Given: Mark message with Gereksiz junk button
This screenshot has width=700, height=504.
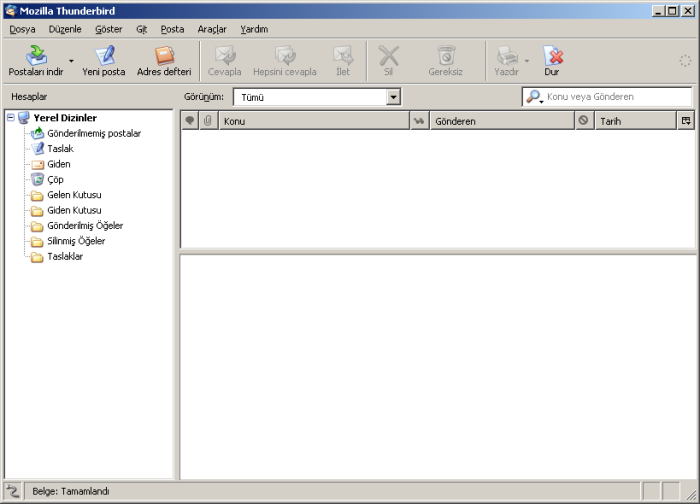Looking at the screenshot, I should (446, 61).
